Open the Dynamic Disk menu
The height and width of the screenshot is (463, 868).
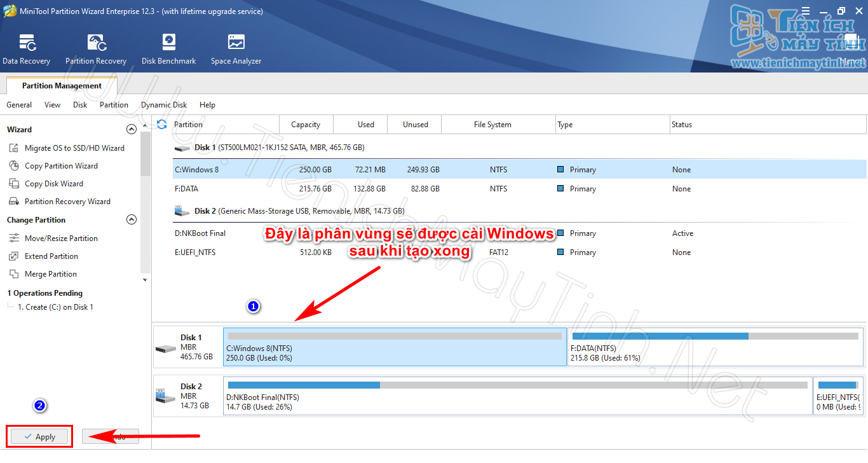pos(164,105)
